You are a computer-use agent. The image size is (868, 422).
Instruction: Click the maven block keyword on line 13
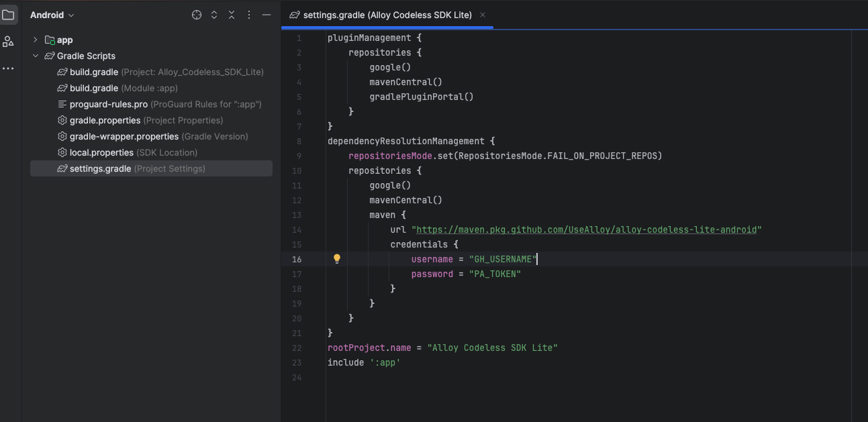click(x=383, y=215)
